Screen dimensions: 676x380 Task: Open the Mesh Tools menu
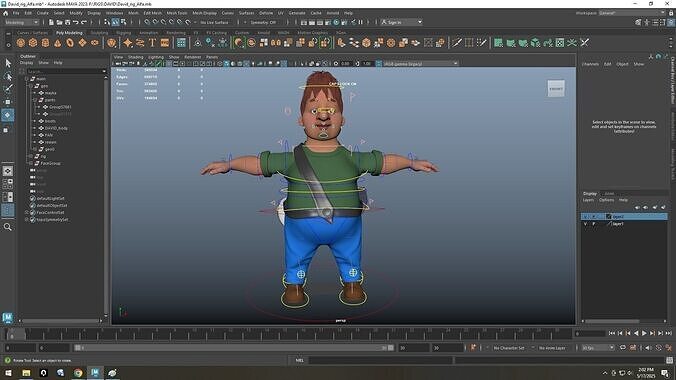(177, 13)
